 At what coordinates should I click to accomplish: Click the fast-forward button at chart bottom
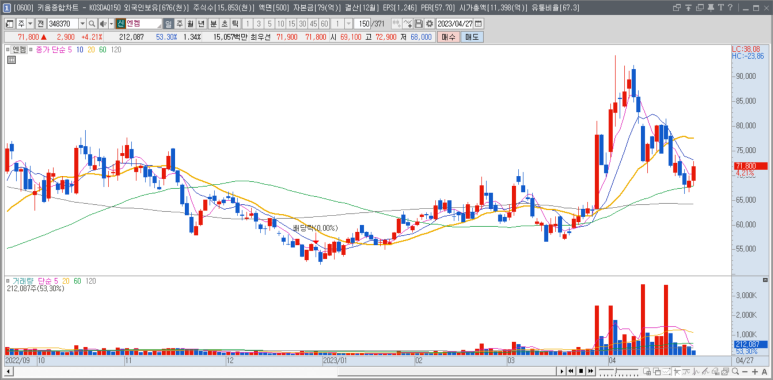coord(591,371)
